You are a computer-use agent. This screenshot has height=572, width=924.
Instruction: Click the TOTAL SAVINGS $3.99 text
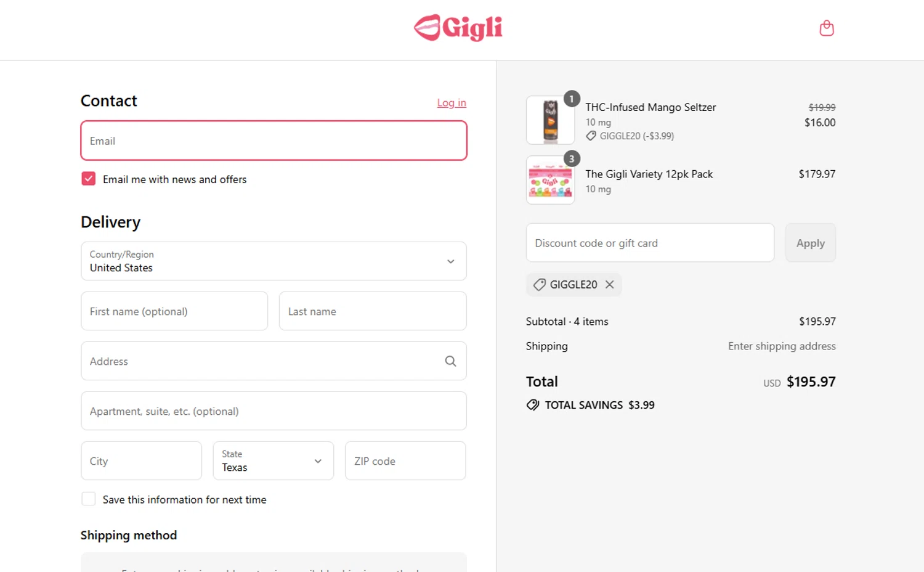(599, 405)
